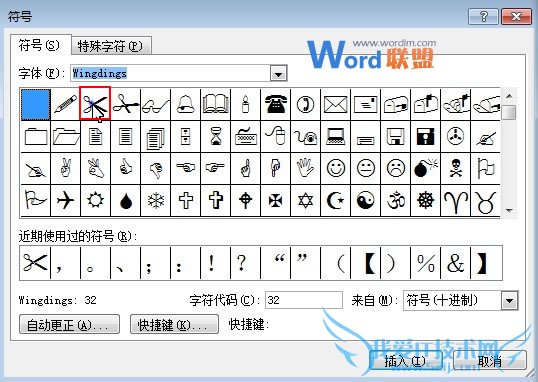The image size is (538, 382).
Task: Pick the blue highlighted blank symbol cell
Action: pos(36,104)
